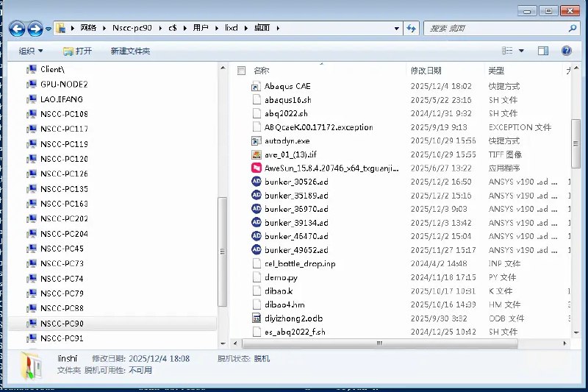Viewport: 588px width, 392px height.
Task: Select ABQcaeK.00.17172.exception file name
Action: (319, 127)
